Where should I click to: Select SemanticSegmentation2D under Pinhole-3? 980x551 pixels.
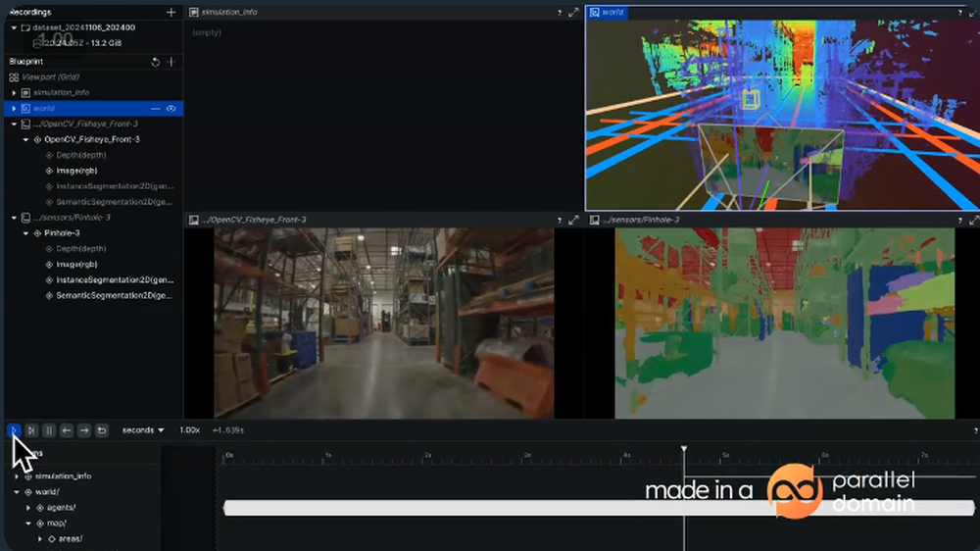[x=114, y=296]
